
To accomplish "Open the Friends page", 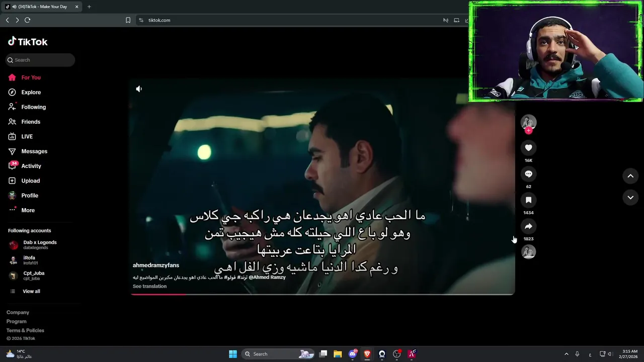I will 24,122.
